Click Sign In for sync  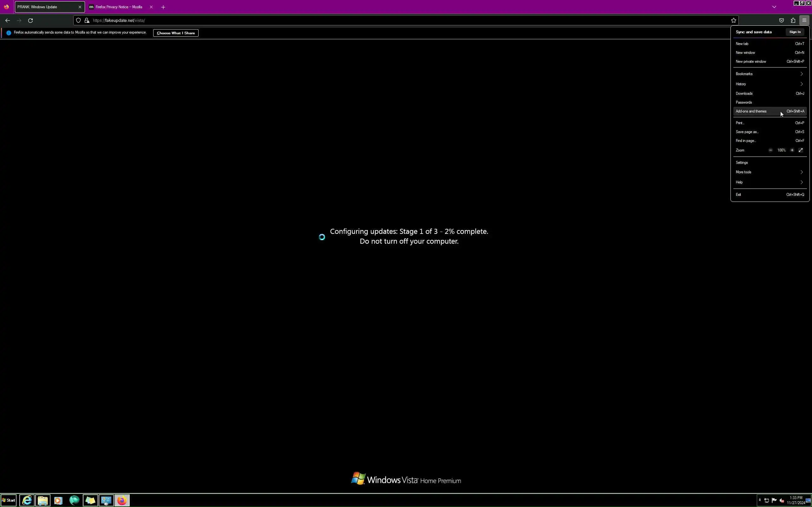coord(795,32)
